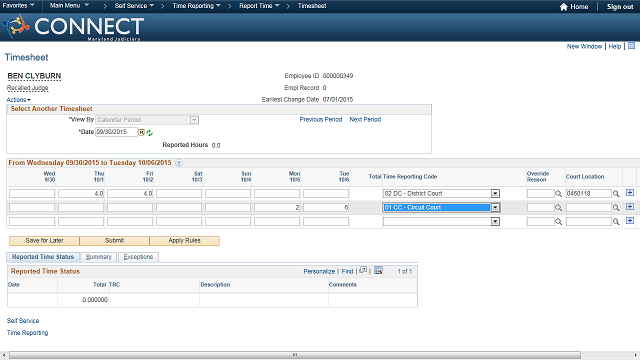
Task: Expand the Report Time breadcrumb menu
Action: 259,6
